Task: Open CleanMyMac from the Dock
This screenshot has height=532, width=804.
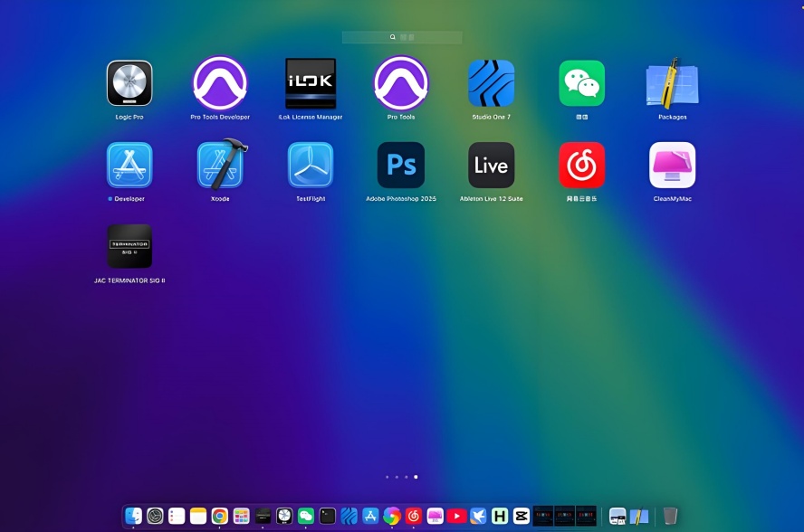Action: (435, 516)
